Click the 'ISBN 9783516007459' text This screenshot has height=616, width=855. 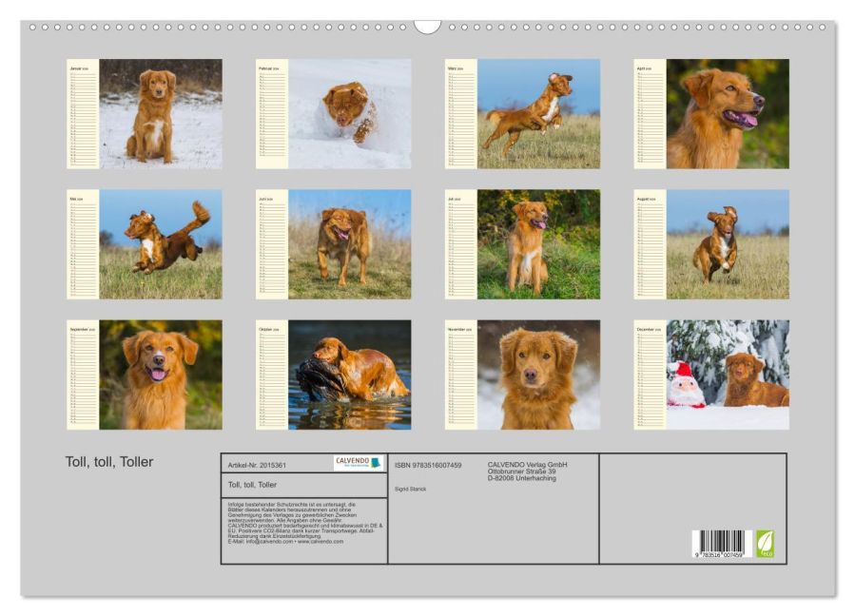pyautogui.click(x=428, y=465)
